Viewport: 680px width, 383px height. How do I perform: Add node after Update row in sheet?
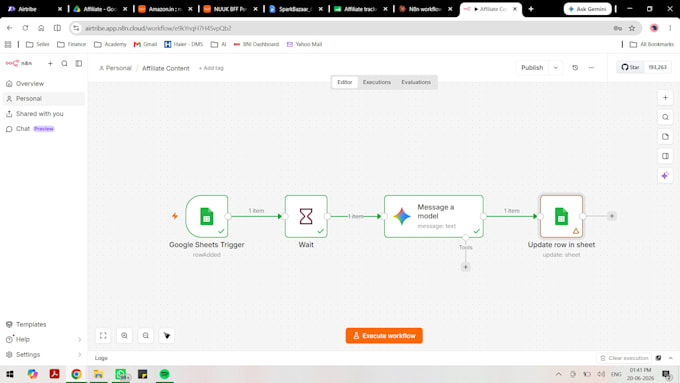612,216
